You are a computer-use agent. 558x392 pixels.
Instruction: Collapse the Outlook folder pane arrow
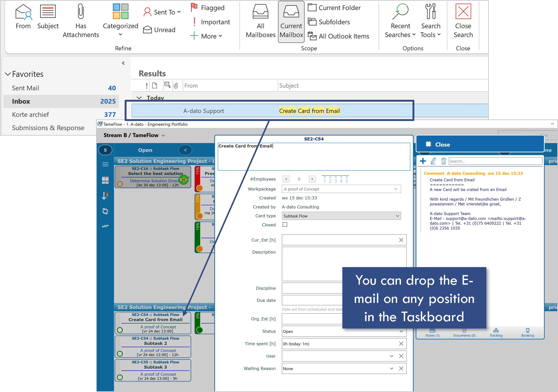click(123, 63)
